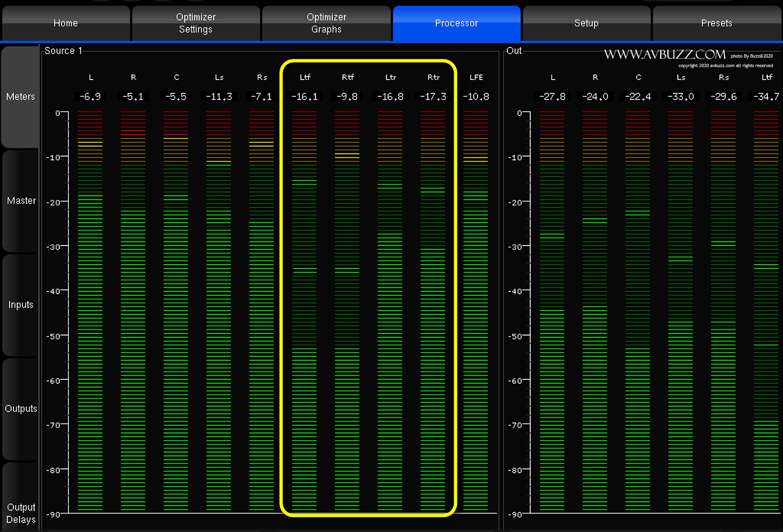Viewport: 783px width, 532px height.
Task: Click the Source 1 C value -5.5
Action: pos(176,97)
